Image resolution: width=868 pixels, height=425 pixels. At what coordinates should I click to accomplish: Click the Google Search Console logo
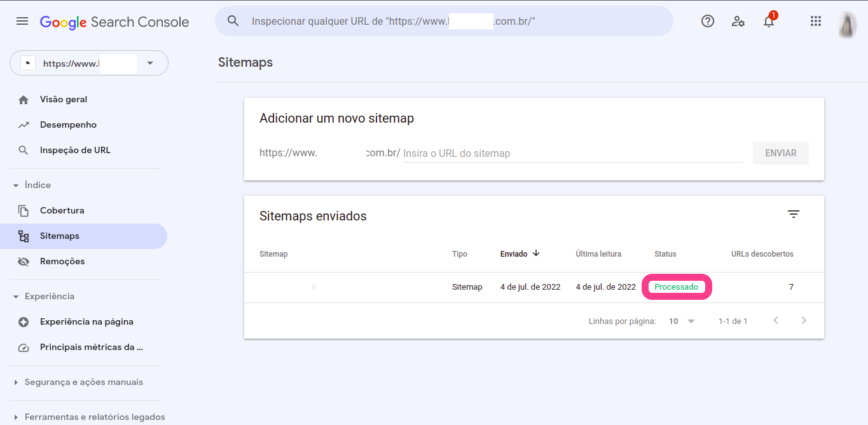(x=114, y=22)
